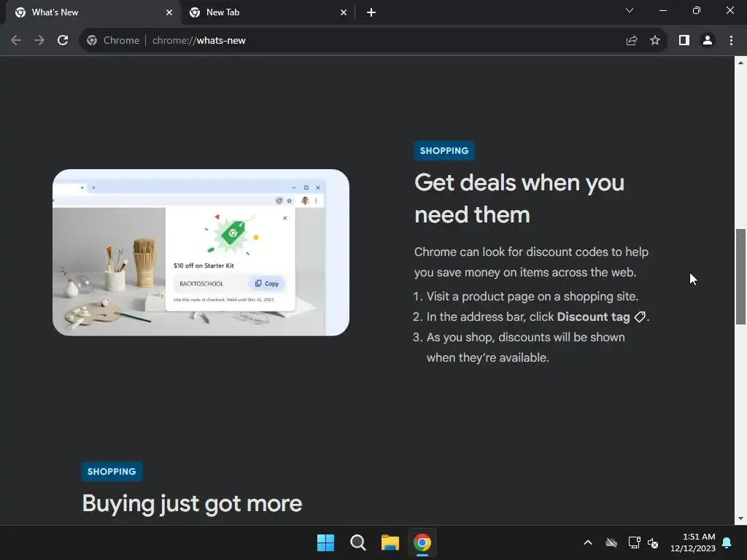Close the What's New tab

point(169,12)
